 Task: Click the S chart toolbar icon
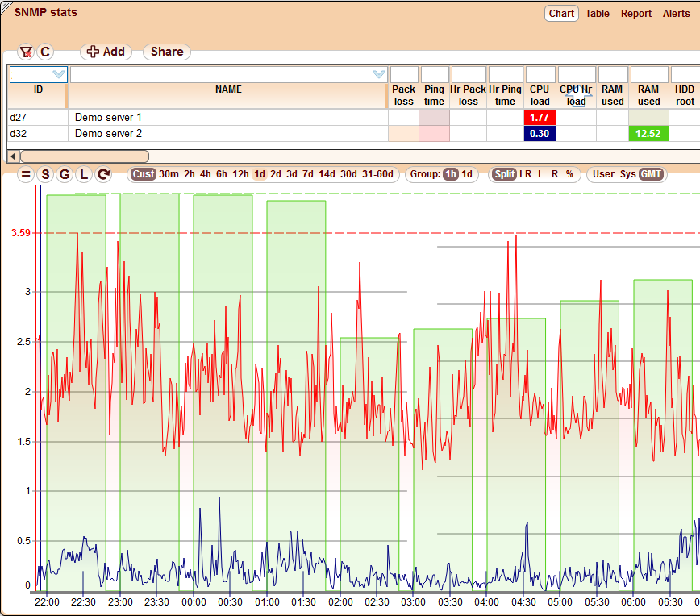[x=44, y=174]
